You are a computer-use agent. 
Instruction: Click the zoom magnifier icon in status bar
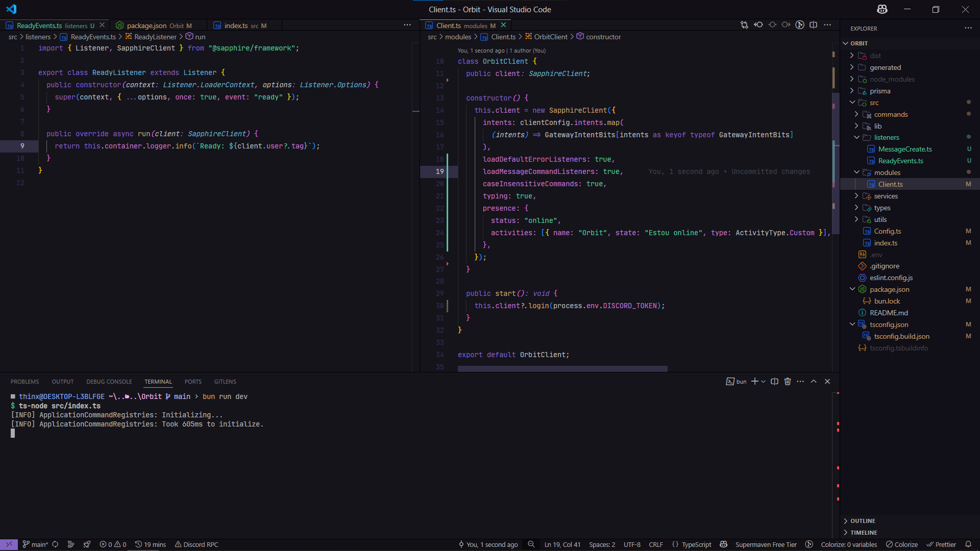pos(531,544)
